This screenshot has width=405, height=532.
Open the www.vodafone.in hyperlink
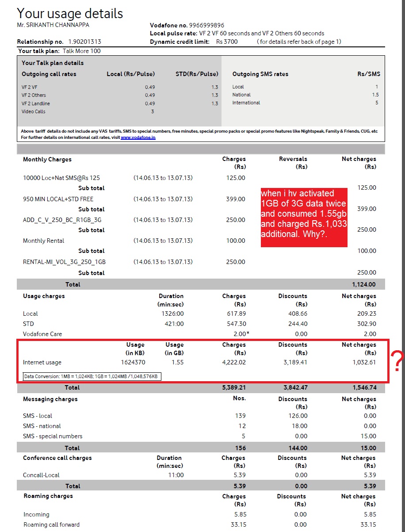(x=138, y=138)
